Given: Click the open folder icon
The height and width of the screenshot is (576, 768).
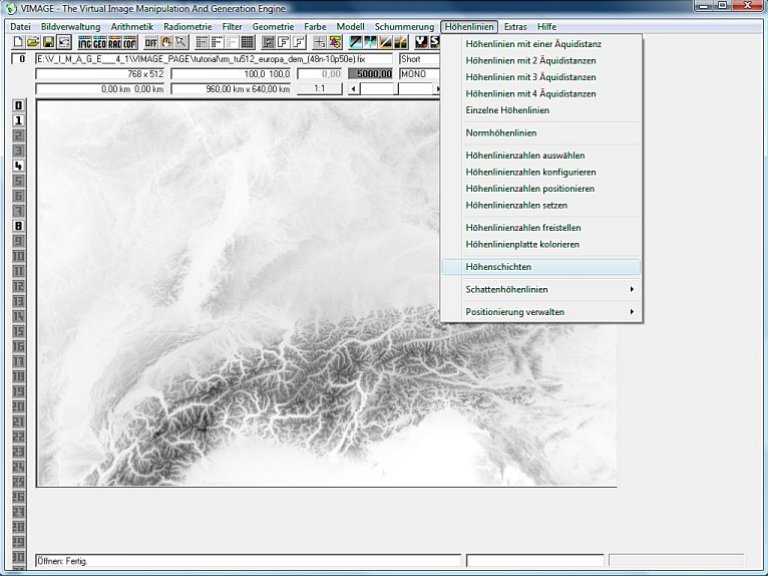Looking at the screenshot, I should (33, 43).
